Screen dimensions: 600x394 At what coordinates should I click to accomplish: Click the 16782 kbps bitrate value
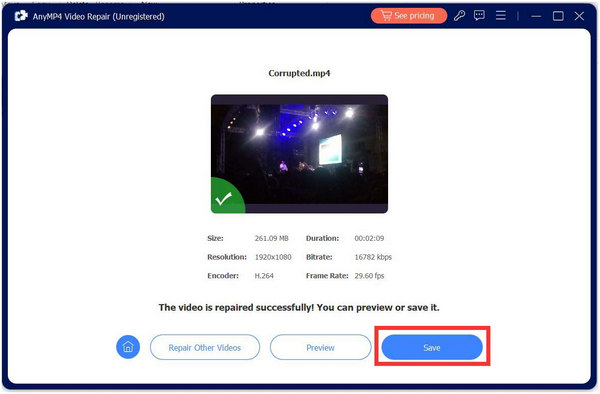coord(373,257)
